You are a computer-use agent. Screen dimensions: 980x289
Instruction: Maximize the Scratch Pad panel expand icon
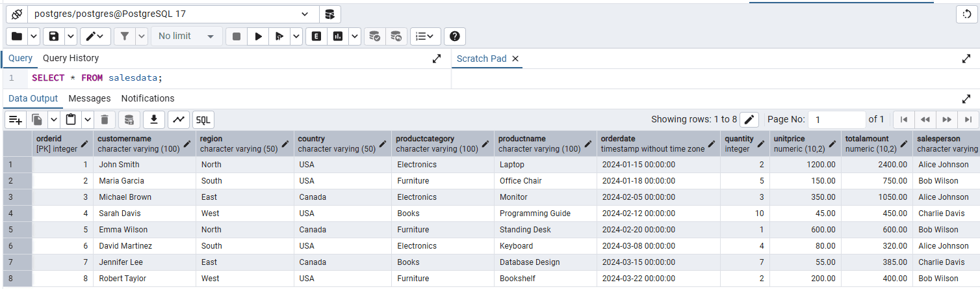(x=966, y=59)
